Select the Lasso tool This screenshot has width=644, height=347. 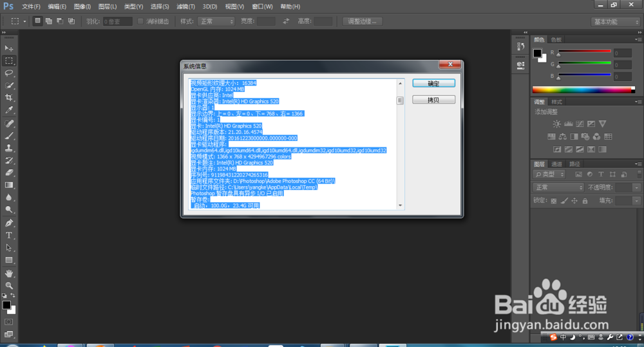8,73
